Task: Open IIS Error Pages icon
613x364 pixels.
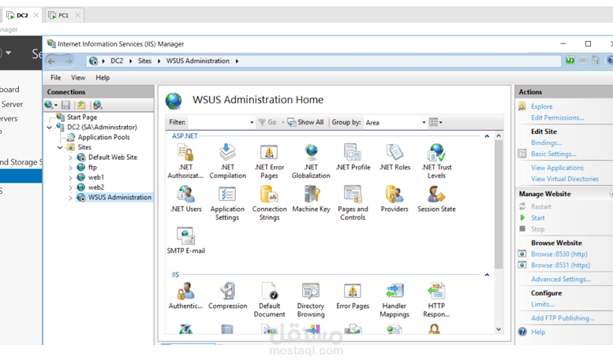Action: [x=353, y=295]
